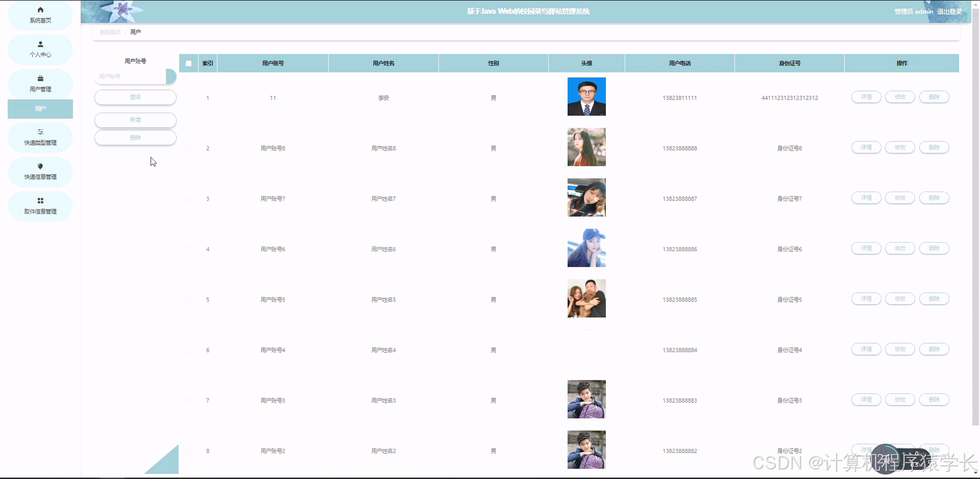
Task: Click 删除 for 用户账号8
Action: tap(934, 148)
